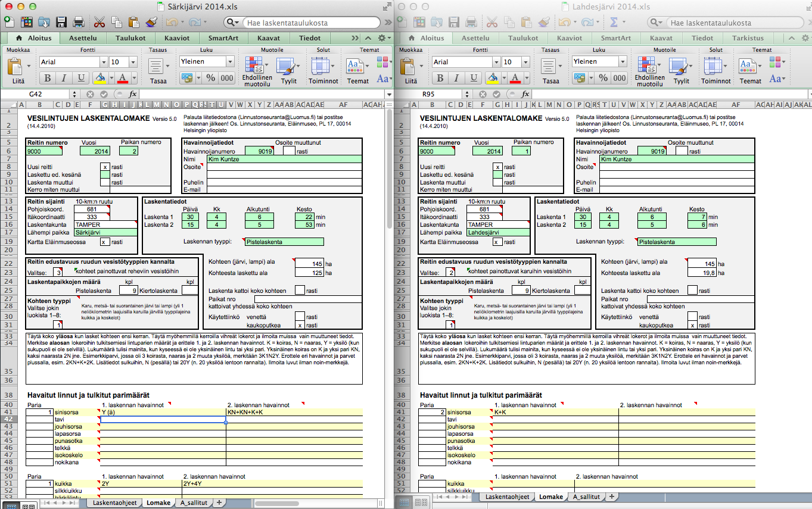Click the yellow fill color bucket in Särkijärvi
812x509 pixels.
[x=100, y=78]
